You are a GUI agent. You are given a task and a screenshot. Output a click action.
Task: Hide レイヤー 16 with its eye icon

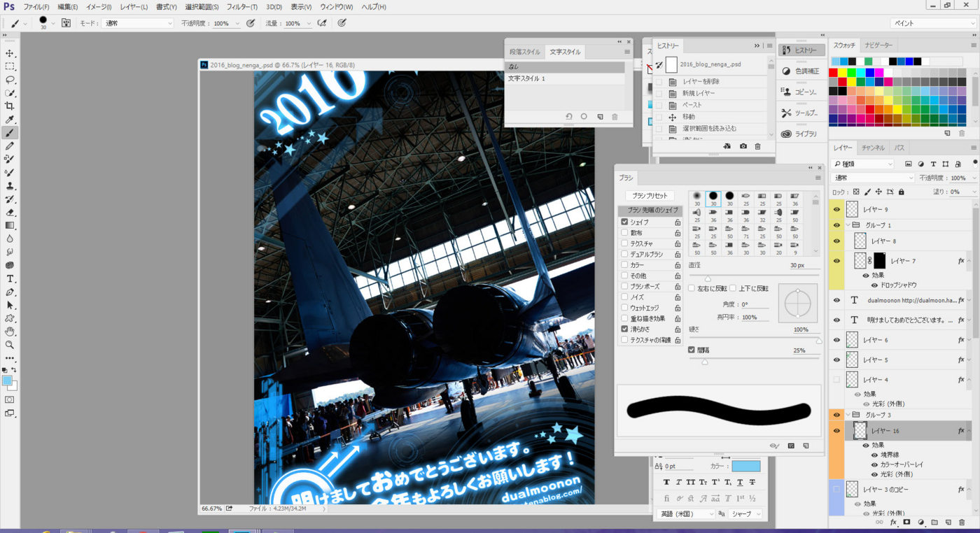coord(836,431)
